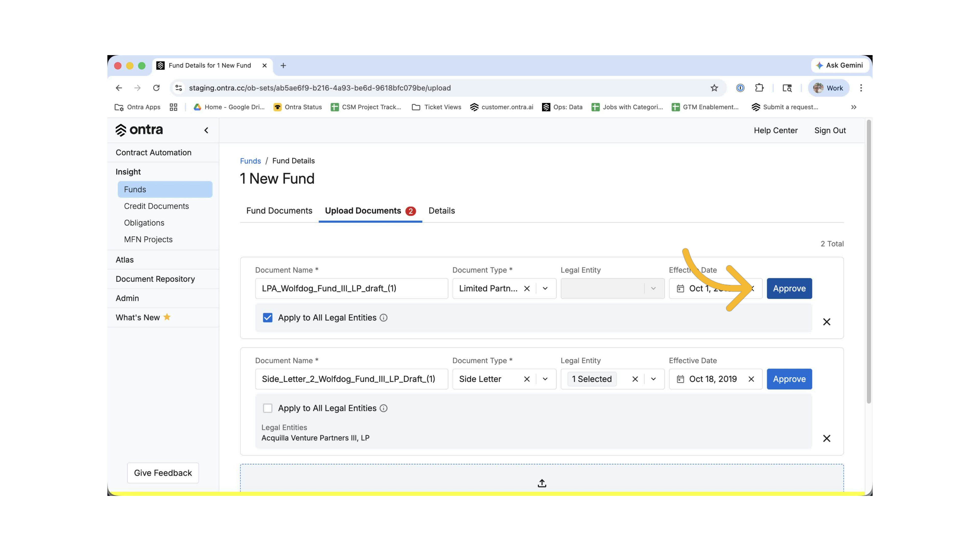Show info for LPA Apply to All
Viewport: 980px width, 551px height.
coord(384,318)
